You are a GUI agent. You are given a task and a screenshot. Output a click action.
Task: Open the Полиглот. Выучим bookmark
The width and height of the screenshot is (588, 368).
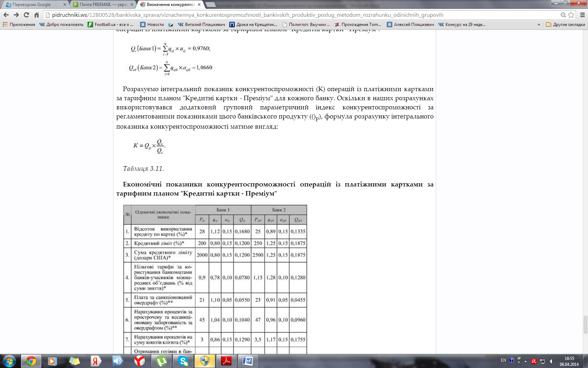[306, 25]
